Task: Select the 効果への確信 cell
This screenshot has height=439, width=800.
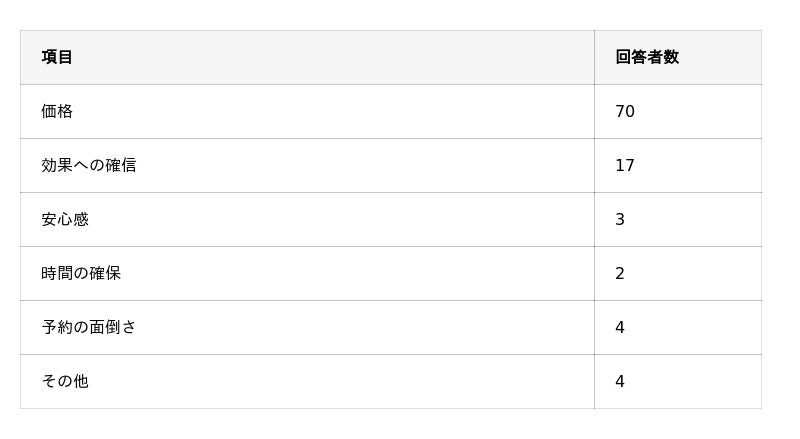Action: (x=88, y=165)
